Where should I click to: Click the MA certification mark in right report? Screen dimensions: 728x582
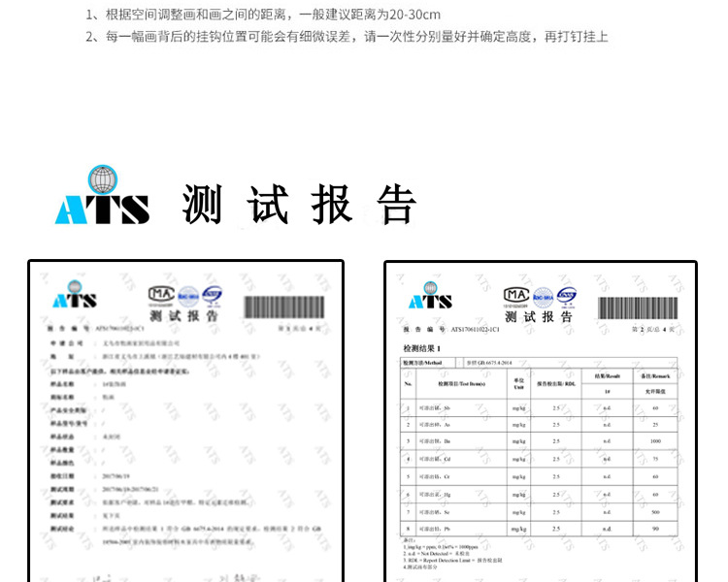[516, 297]
